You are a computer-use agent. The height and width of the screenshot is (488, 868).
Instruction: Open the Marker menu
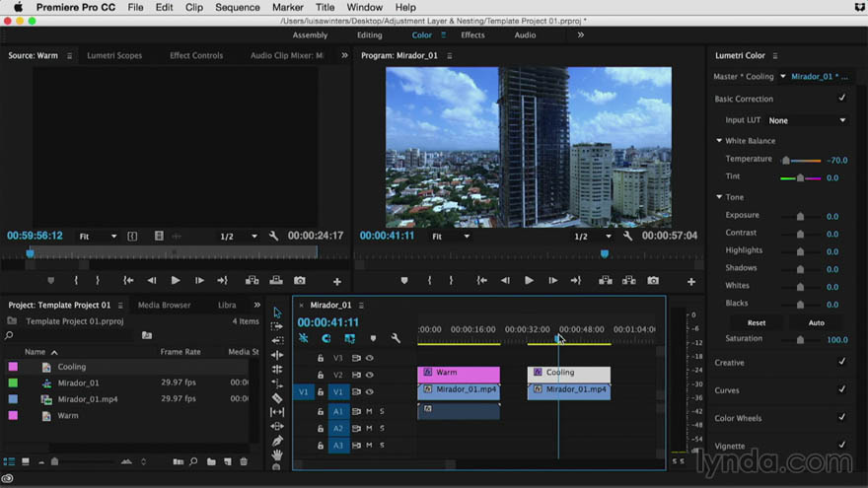287,7
